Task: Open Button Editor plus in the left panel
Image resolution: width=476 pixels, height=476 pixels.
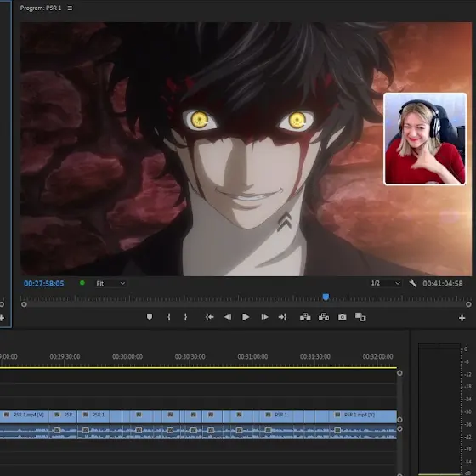Action: [2, 318]
